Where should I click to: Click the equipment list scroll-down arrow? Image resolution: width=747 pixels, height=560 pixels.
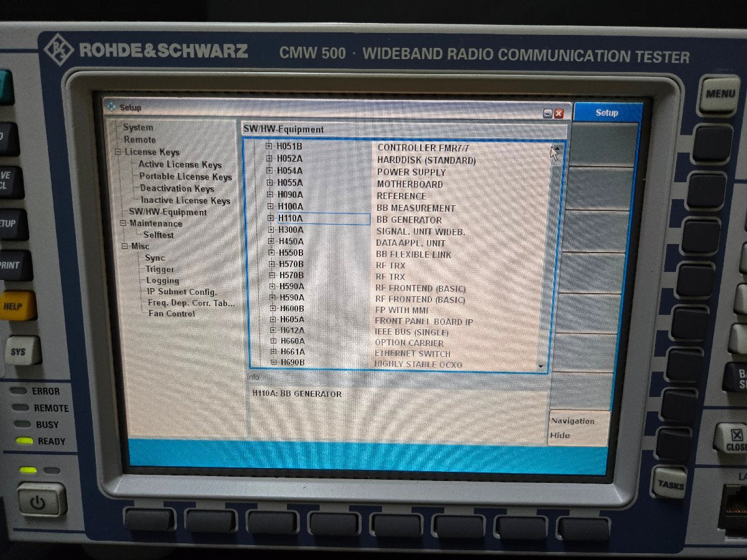(x=540, y=366)
